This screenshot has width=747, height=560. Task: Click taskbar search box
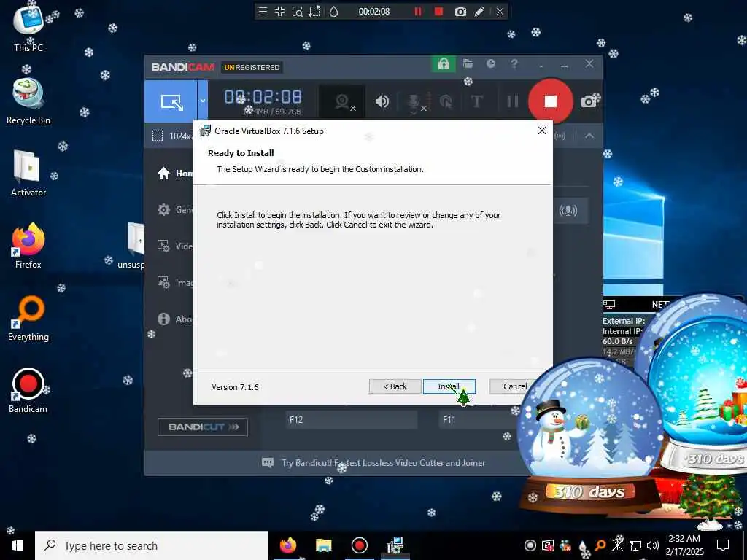click(152, 545)
